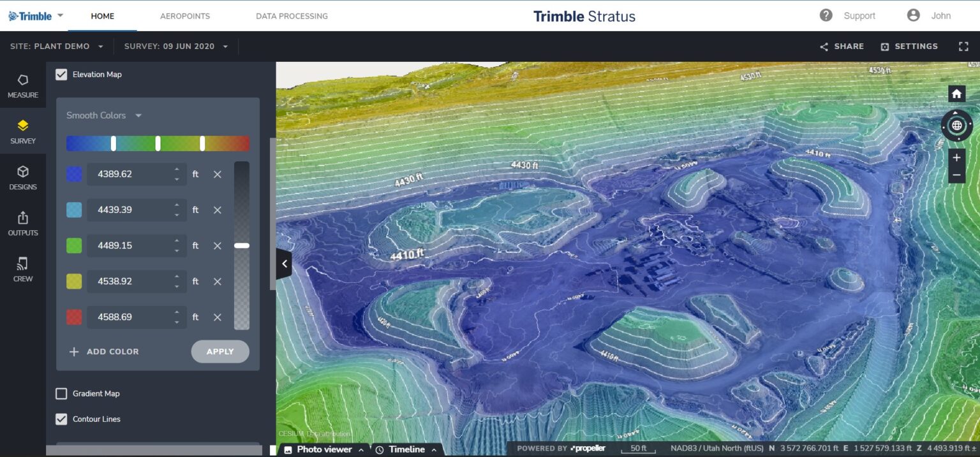Open the Data Processing tab
980x457 pixels.
pos(291,17)
